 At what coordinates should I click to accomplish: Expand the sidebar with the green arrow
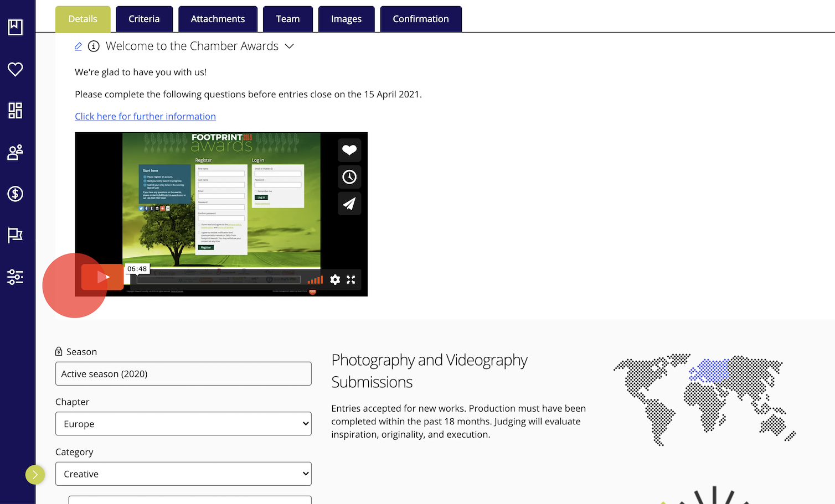click(35, 475)
